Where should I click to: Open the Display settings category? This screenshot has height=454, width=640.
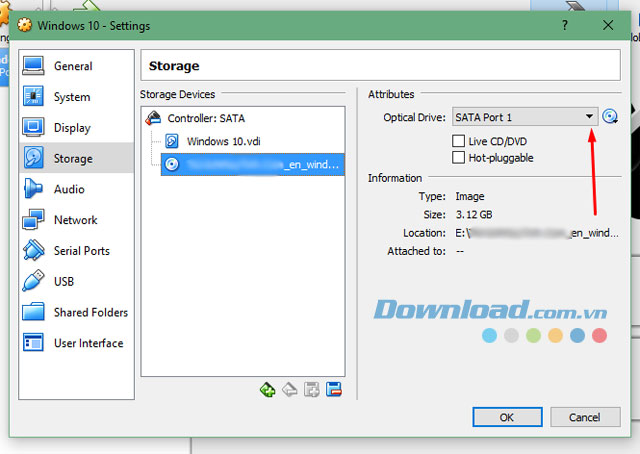(x=76, y=127)
